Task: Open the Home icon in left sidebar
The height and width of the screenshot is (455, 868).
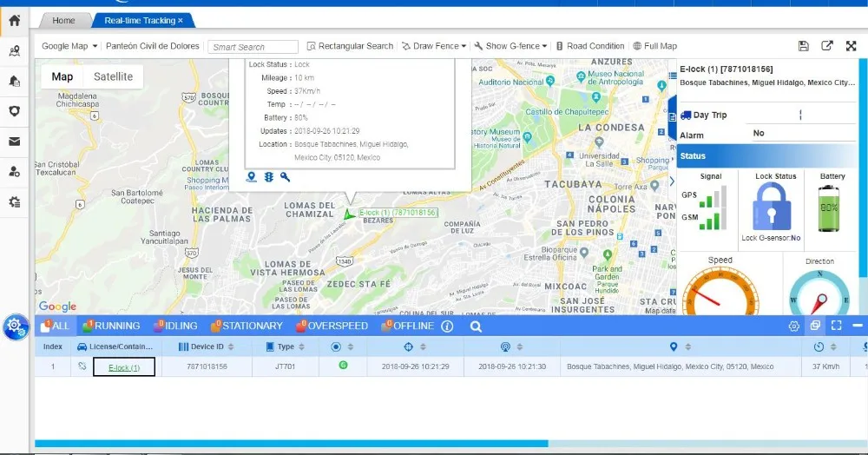Action: [15, 21]
